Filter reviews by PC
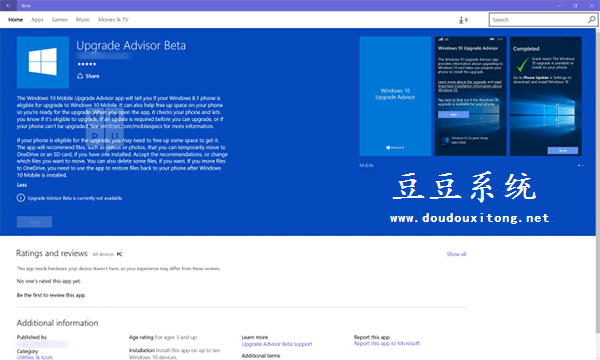Image resolution: width=600 pixels, height=360 pixels. coord(119,254)
